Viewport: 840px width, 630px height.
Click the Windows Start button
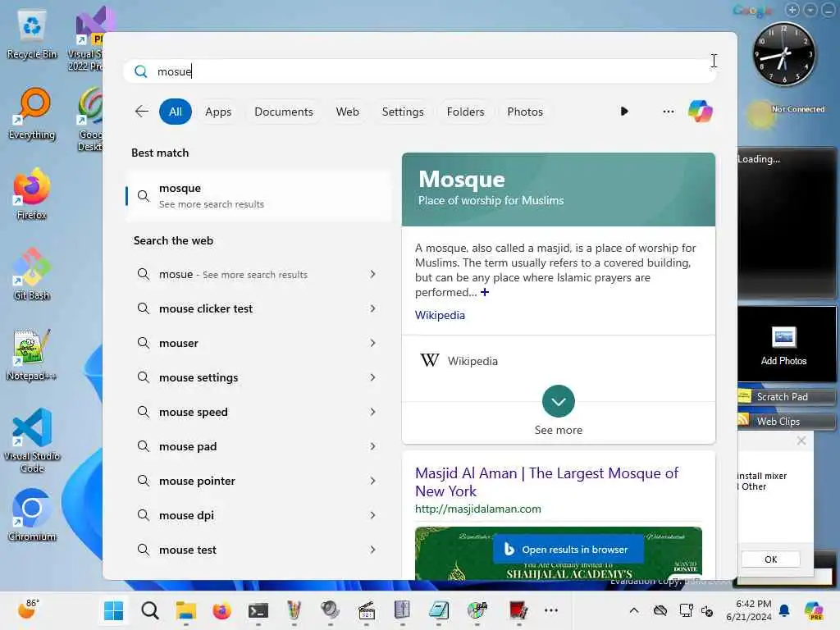[113, 610]
